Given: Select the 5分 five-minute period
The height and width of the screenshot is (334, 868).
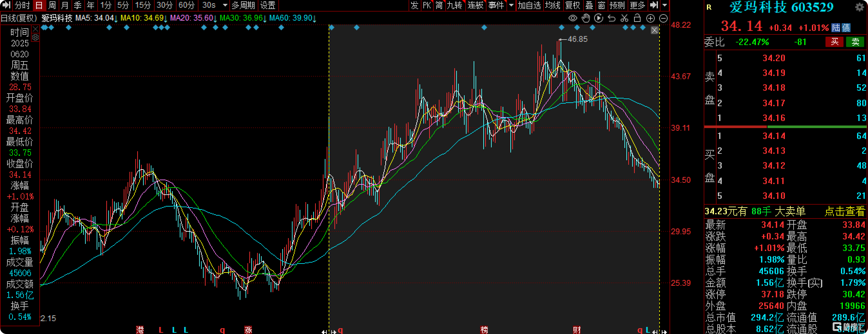Looking at the screenshot, I should pyautogui.click(x=123, y=5).
